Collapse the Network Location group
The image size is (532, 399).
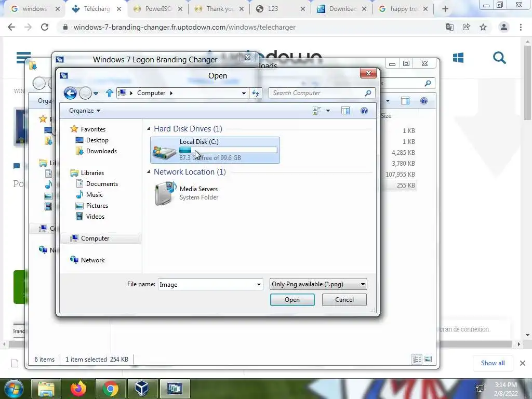pos(149,171)
